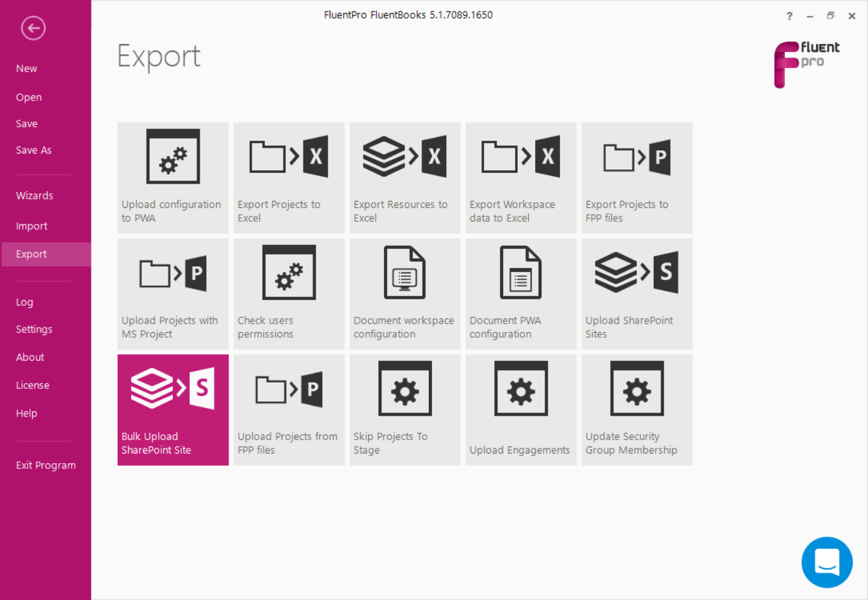Select New in the sidebar
The image size is (868, 600).
pos(26,68)
